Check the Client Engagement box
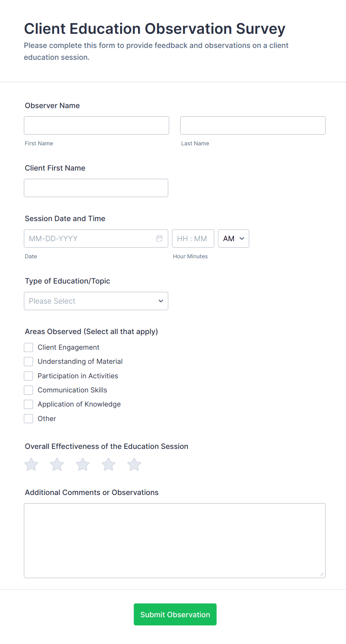The image size is (346, 644). point(29,347)
